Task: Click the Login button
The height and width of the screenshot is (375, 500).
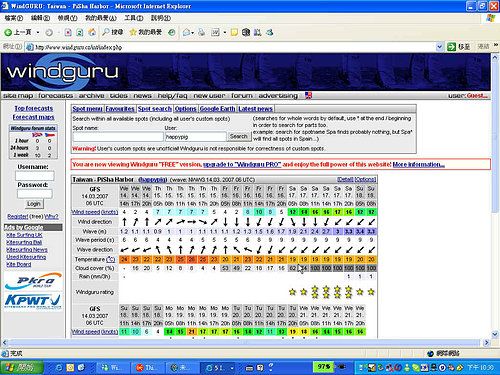Action: pos(34,204)
